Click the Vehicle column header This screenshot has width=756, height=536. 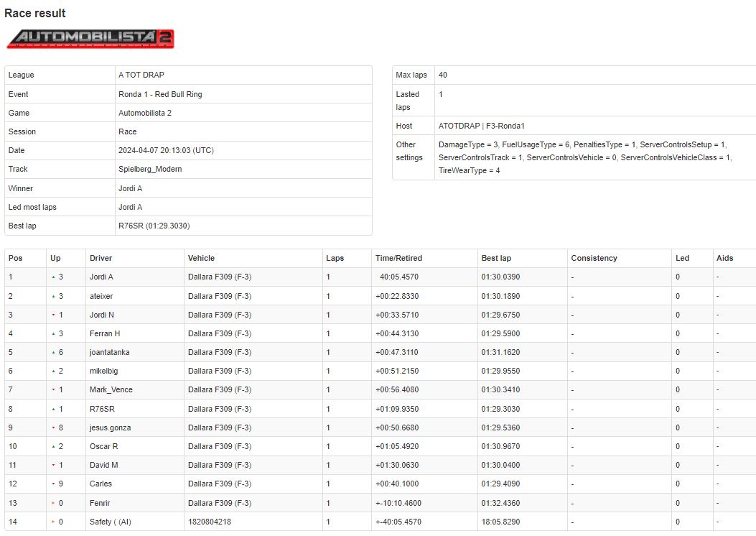coord(201,258)
